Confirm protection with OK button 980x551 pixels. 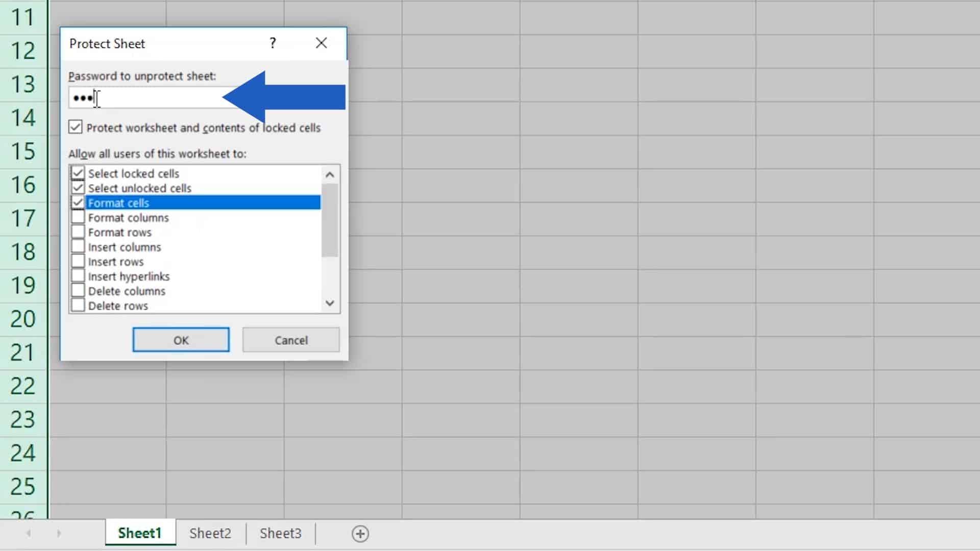click(181, 340)
